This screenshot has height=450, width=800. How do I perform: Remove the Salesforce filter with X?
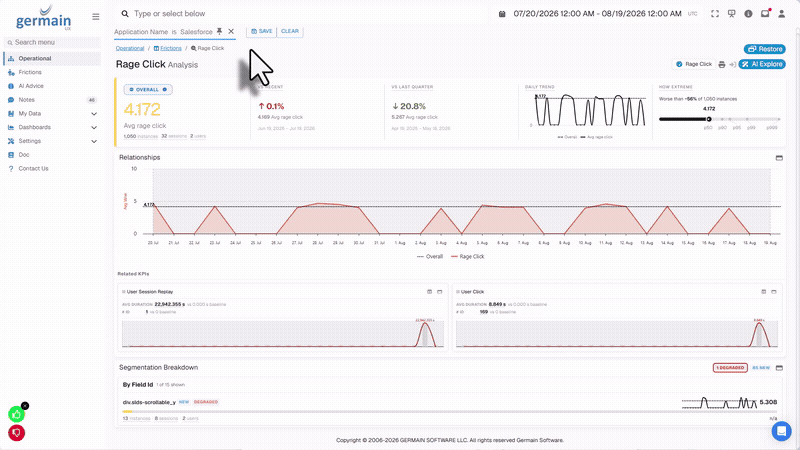point(231,32)
